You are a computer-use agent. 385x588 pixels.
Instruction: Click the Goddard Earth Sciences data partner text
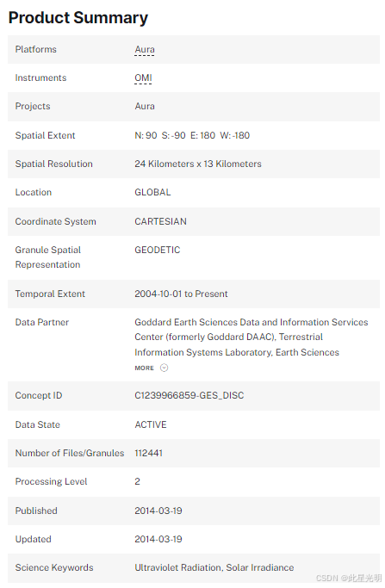coord(251,337)
